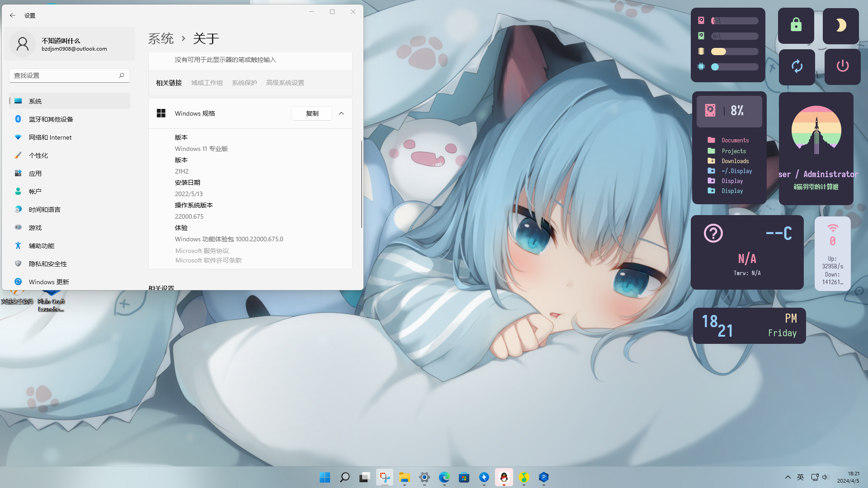
Task: Open 火绒安全软件 desktop shortcut
Action: 17,298
